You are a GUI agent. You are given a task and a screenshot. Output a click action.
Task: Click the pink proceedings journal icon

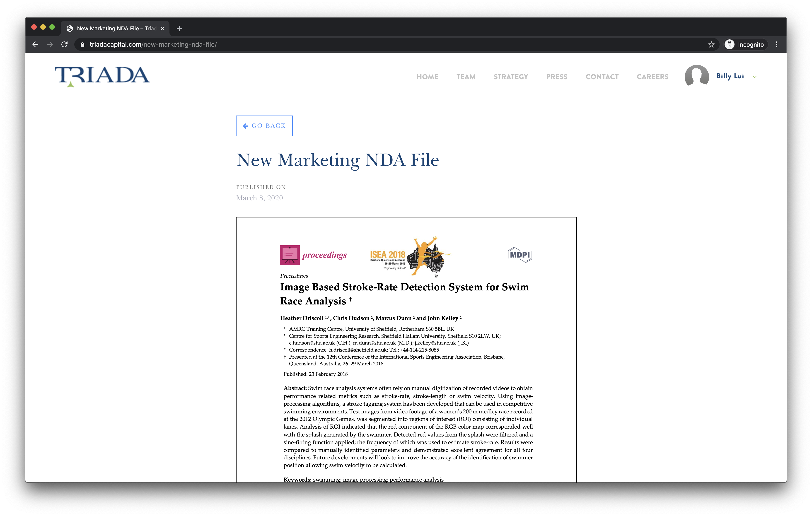point(290,255)
